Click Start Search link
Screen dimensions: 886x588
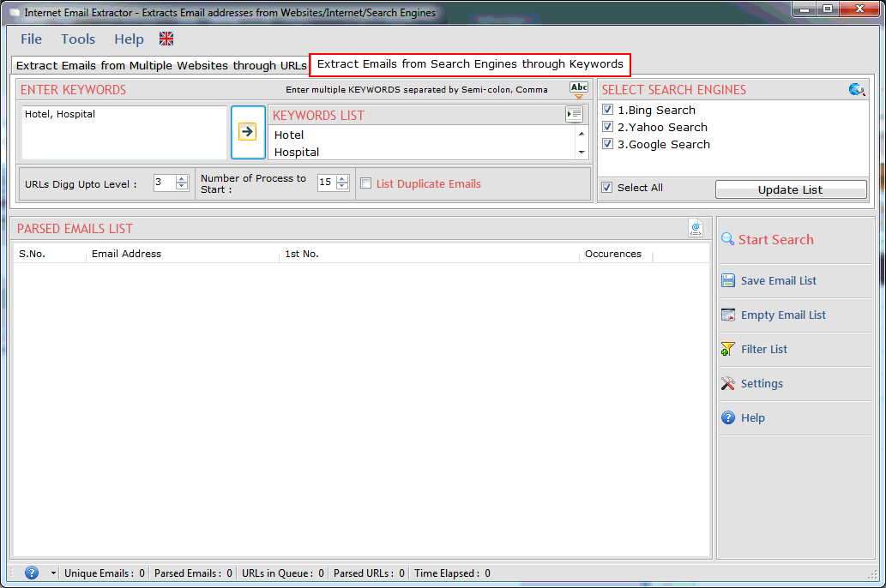pyautogui.click(x=776, y=239)
